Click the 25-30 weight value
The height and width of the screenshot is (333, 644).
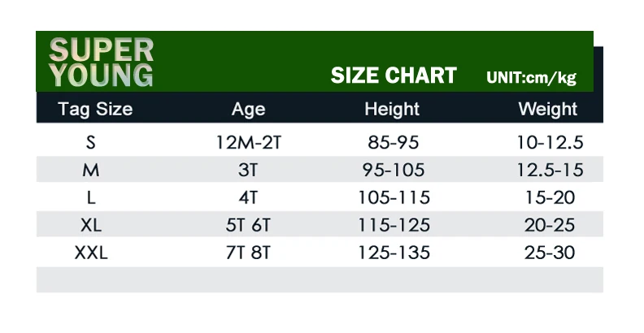550,253
